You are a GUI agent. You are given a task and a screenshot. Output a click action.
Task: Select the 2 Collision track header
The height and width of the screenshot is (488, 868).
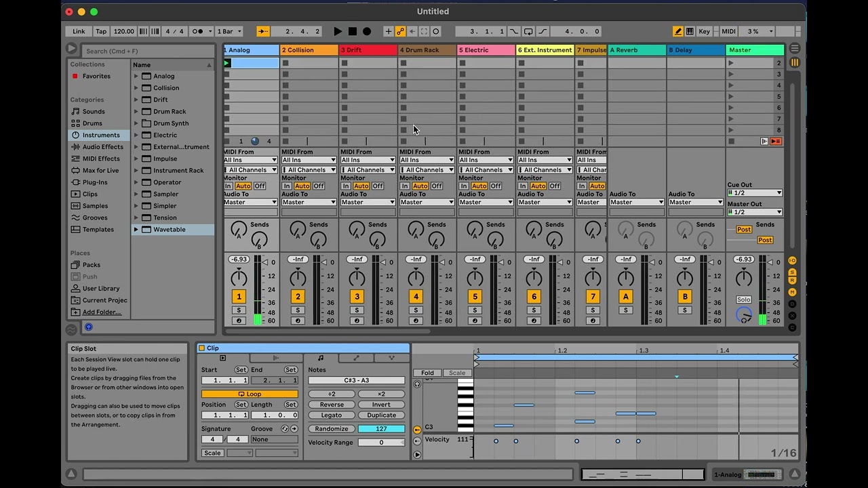[309, 49]
